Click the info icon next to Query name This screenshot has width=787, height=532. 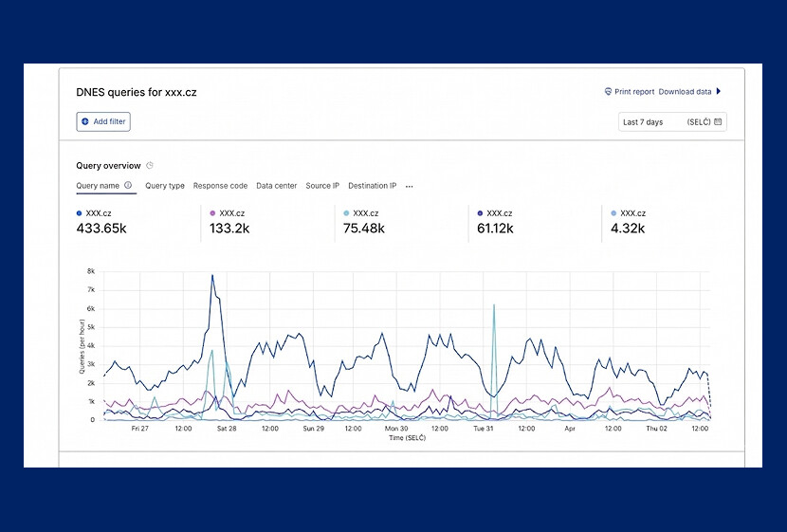pyautogui.click(x=128, y=186)
